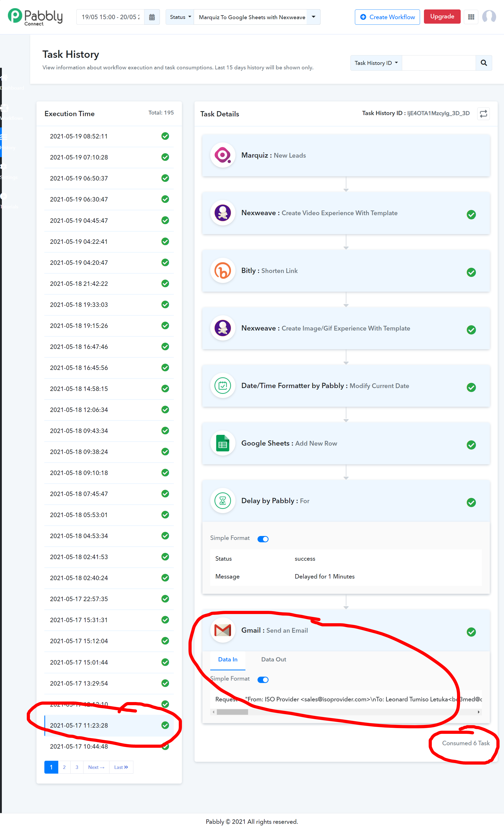The image size is (504, 830).
Task: Toggle Simple Format switch in Gmail step
Action: pos(263,679)
